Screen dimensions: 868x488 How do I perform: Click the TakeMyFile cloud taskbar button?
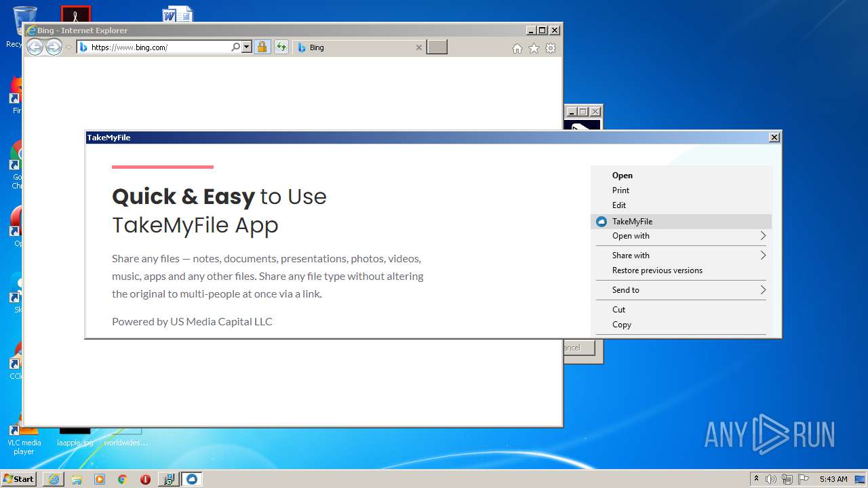pos(192,479)
